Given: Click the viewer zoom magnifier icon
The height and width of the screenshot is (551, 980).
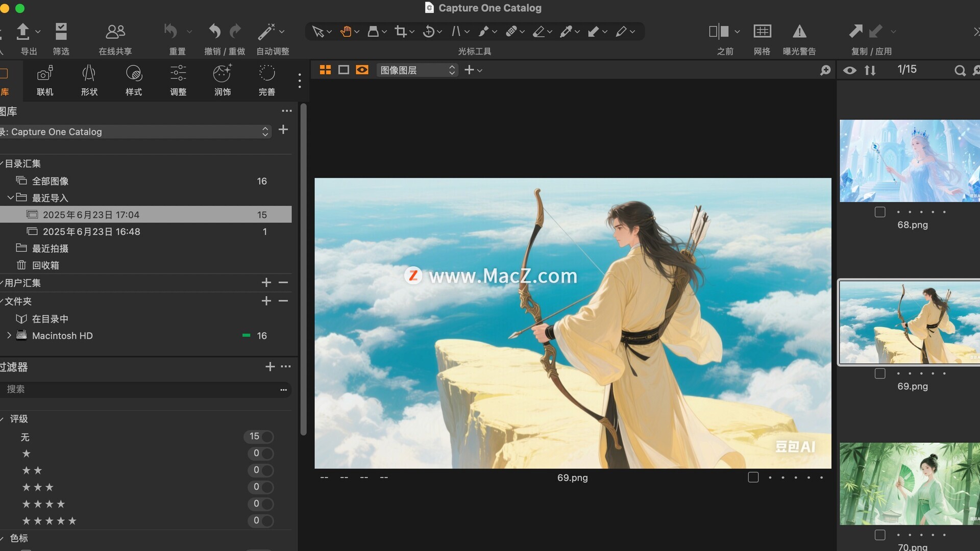Looking at the screenshot, I should [825, 70].
